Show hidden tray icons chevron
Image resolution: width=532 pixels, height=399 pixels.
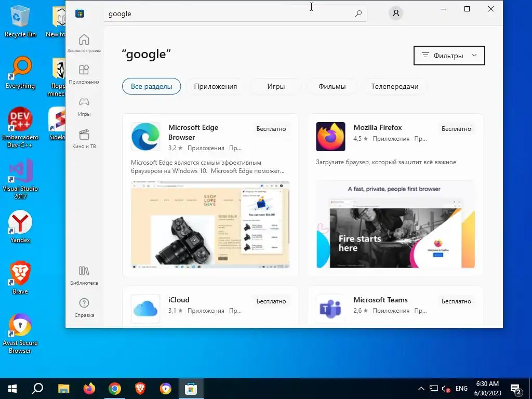click(421, 389)
